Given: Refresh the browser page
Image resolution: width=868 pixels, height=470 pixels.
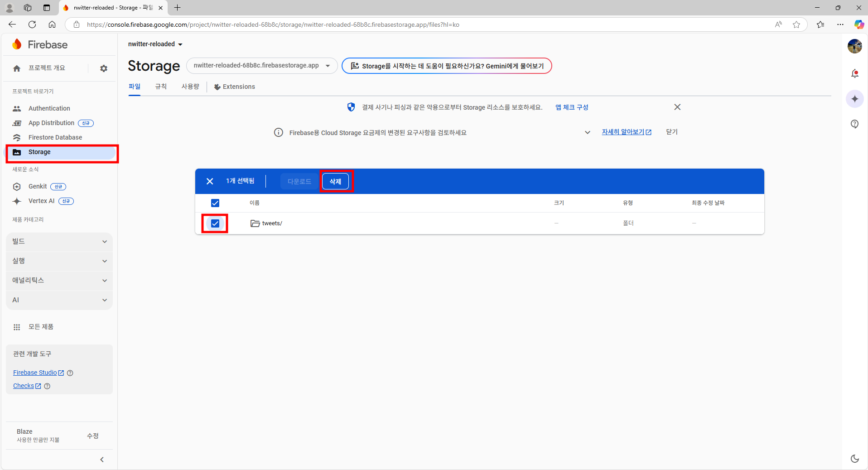Looking at the screenshot, I should point(32,24).
